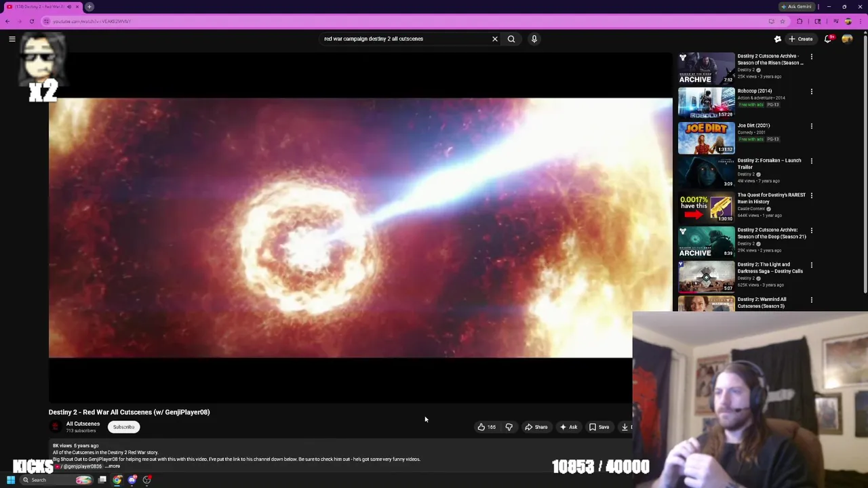Image resolution: width=868 pixels, height=488 pixels.
Task: Open the Forsaken Launch Trailer thumbnail
Action: [707, 172]
